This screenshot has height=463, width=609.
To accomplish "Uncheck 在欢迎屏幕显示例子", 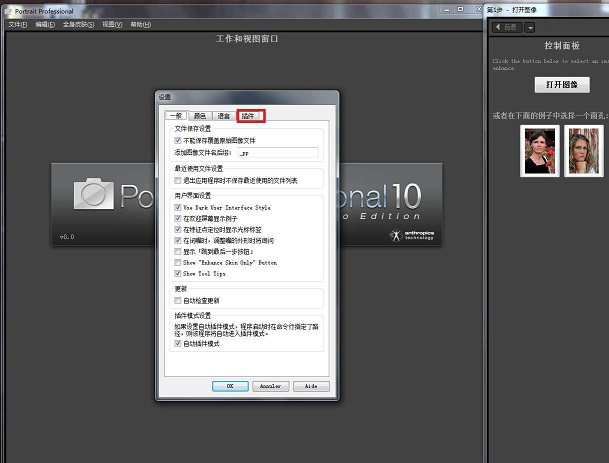I will pos(177,218).
